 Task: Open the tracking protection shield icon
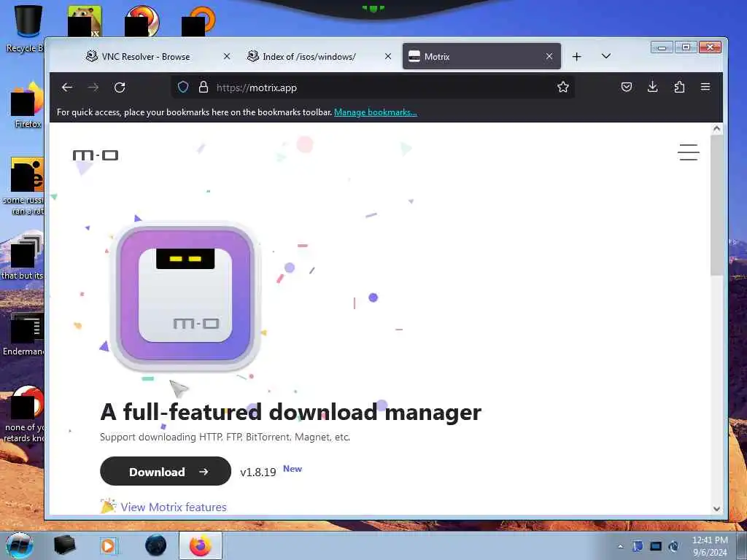(x=183, y=87)
